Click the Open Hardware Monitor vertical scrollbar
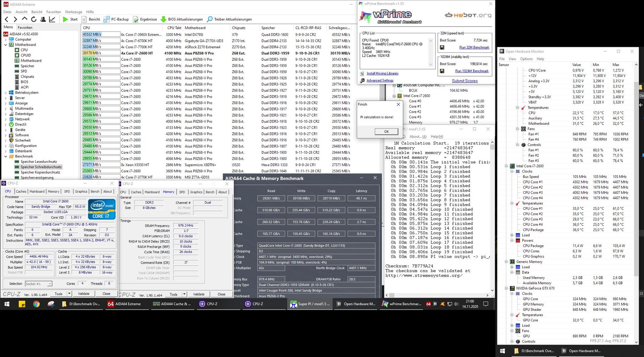Viewport: 644px width, 357px height. point(636,204)
